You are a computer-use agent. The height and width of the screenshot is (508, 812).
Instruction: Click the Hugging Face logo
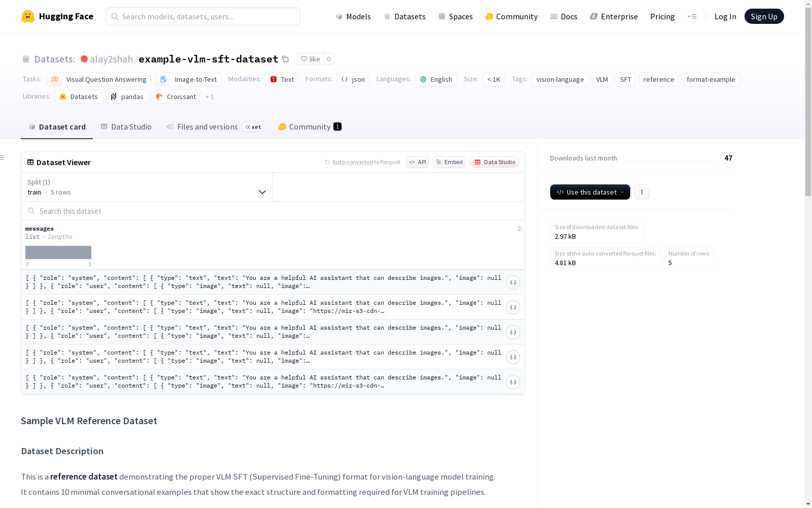(x=57, y=16)
